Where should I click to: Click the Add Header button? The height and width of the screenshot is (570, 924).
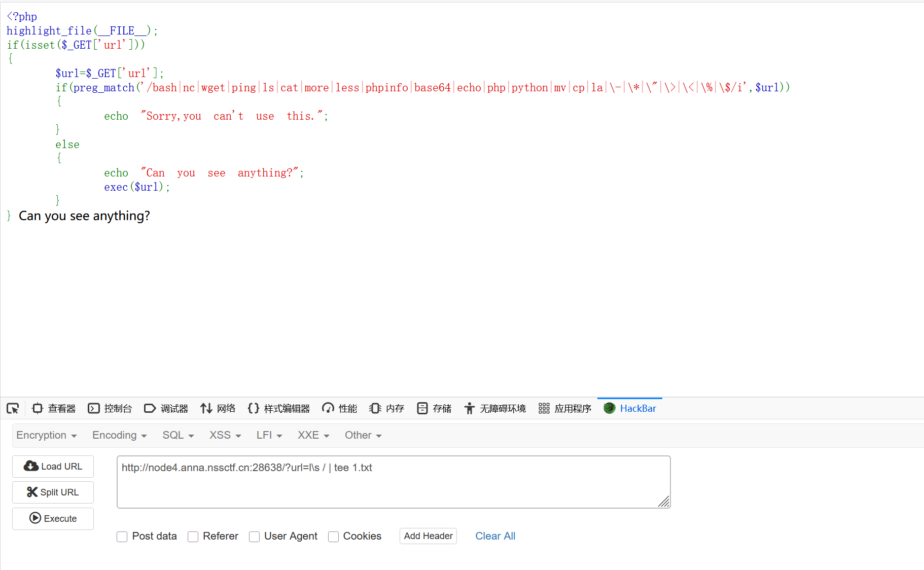pos(428,536)
